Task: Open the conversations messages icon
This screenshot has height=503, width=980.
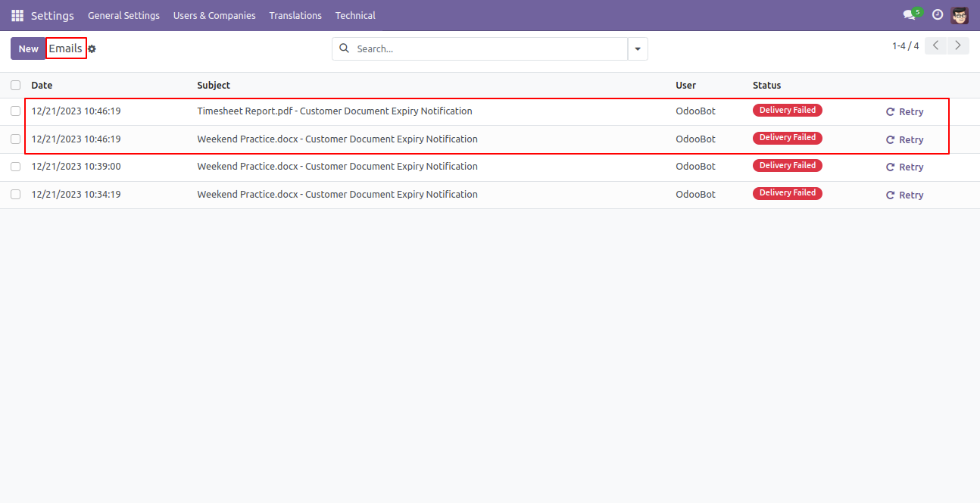Action: pos(909,15)
